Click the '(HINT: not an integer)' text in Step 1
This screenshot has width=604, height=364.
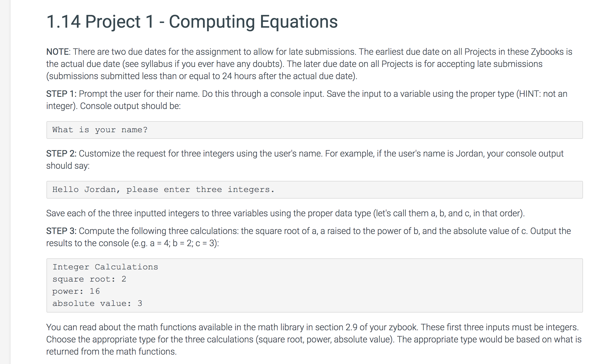point(307,100)
